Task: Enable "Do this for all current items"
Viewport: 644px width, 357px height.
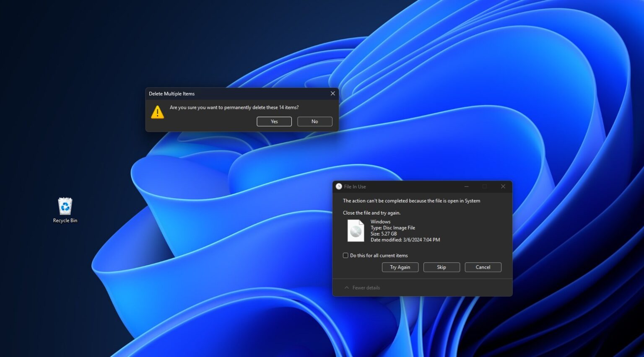Action: tap(345, 255)
